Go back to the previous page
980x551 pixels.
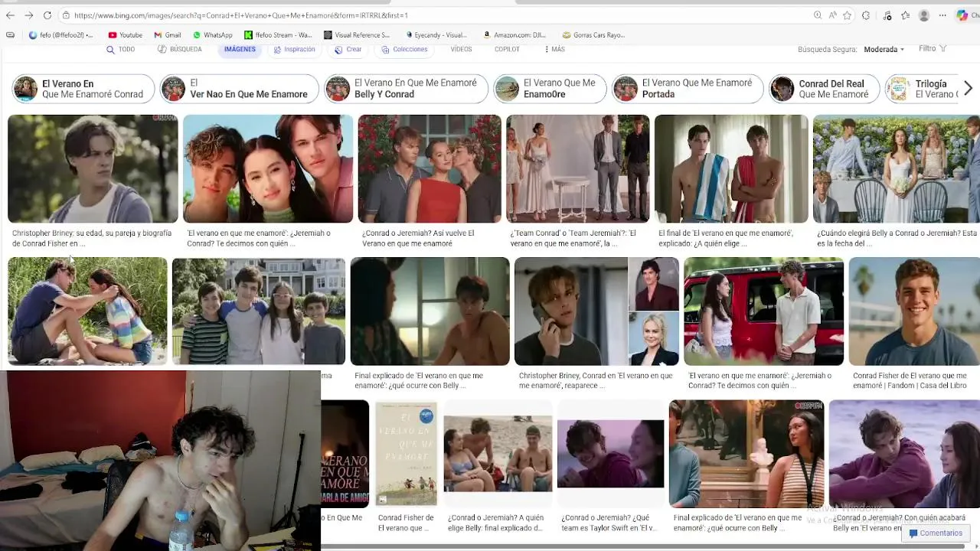pos(10,15)
